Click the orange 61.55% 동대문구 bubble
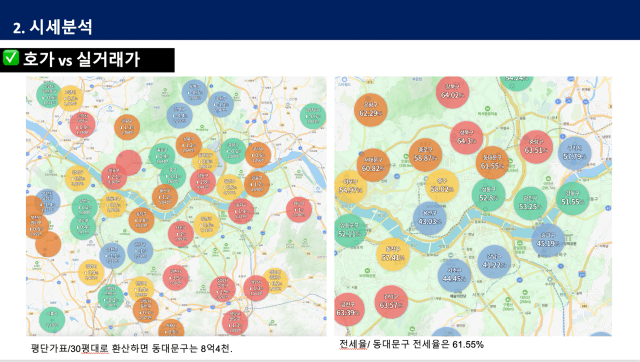 pos(492,163)
